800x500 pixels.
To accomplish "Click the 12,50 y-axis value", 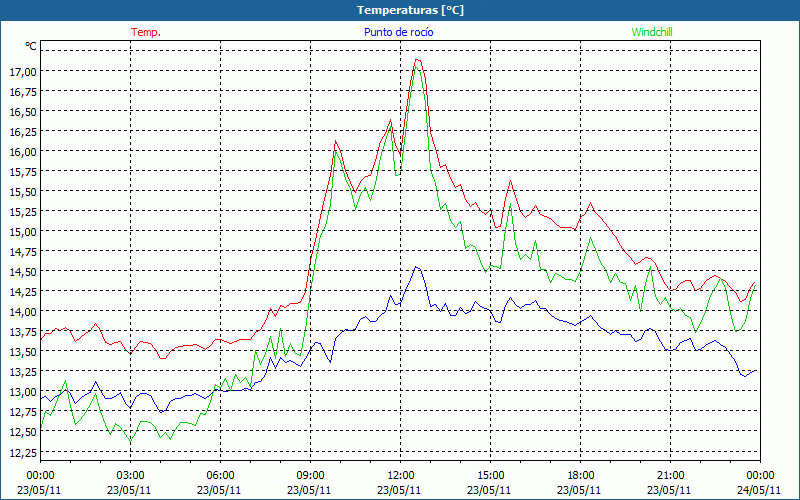I will [x=22, y=432].
